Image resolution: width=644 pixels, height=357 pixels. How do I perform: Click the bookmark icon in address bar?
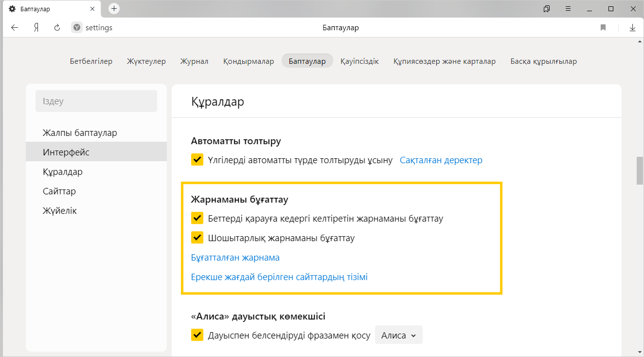point(603,28)
